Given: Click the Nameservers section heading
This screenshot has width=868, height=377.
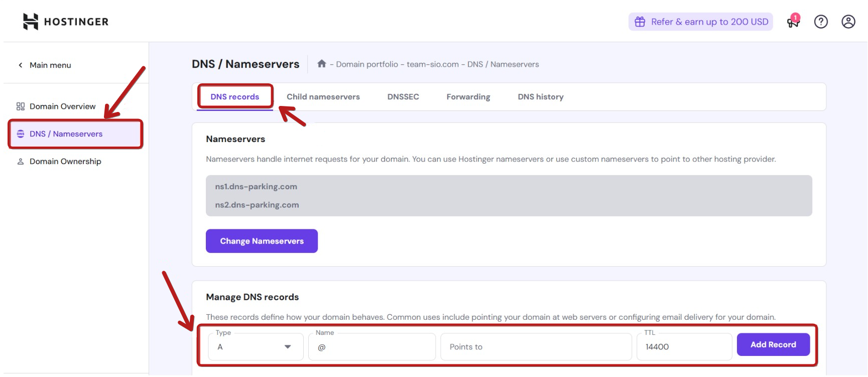Looking at the screenshot, I should click(235, 139).
